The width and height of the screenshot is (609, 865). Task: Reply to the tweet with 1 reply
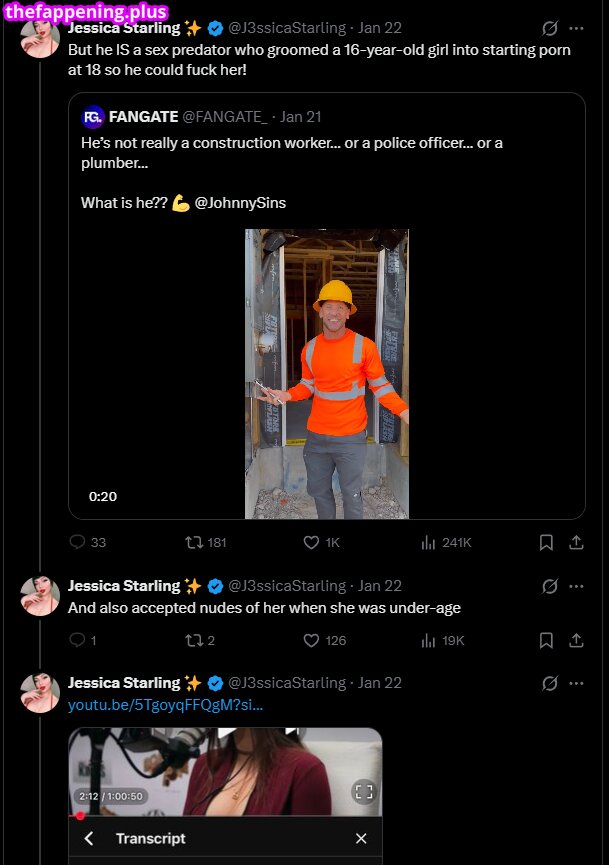tap(78, 640)
